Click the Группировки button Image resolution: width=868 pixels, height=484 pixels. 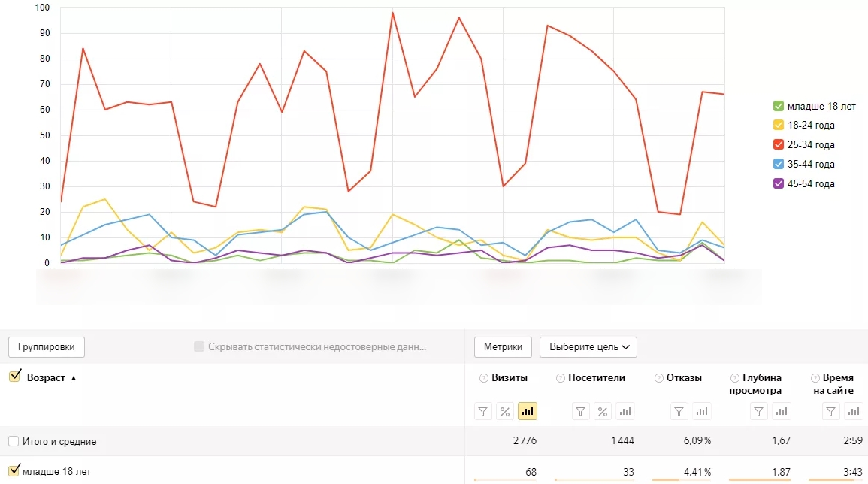click(x=47, y=347)
